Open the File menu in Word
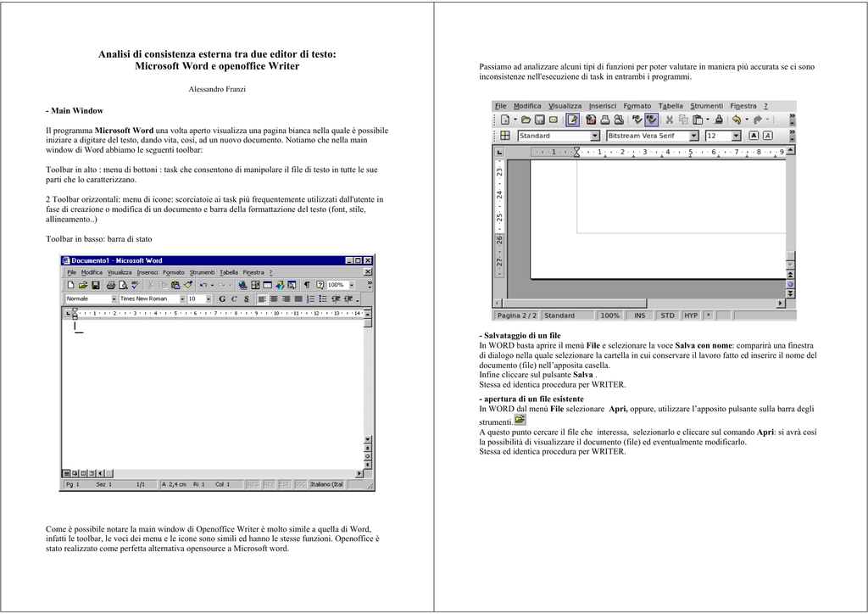868x614 pixels. 72,272
